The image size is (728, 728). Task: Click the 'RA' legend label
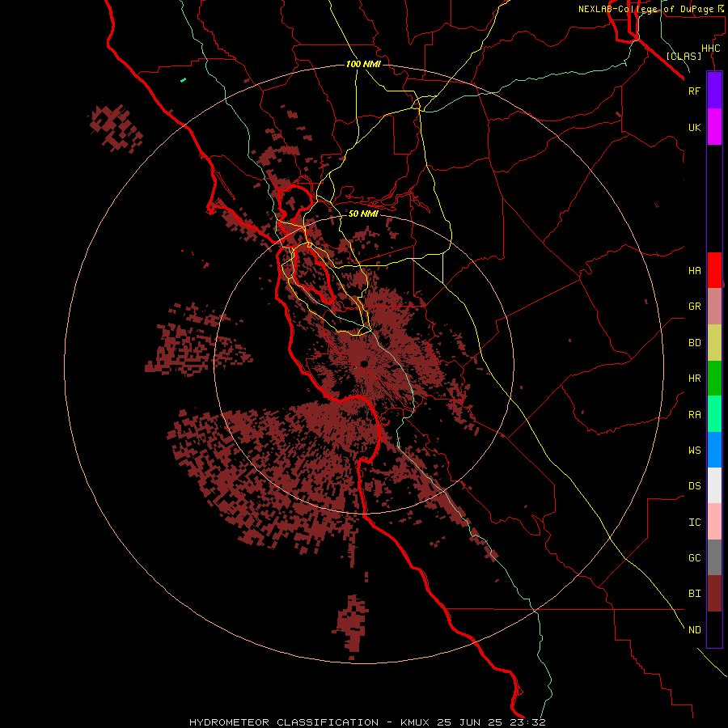tap(694, 414)
